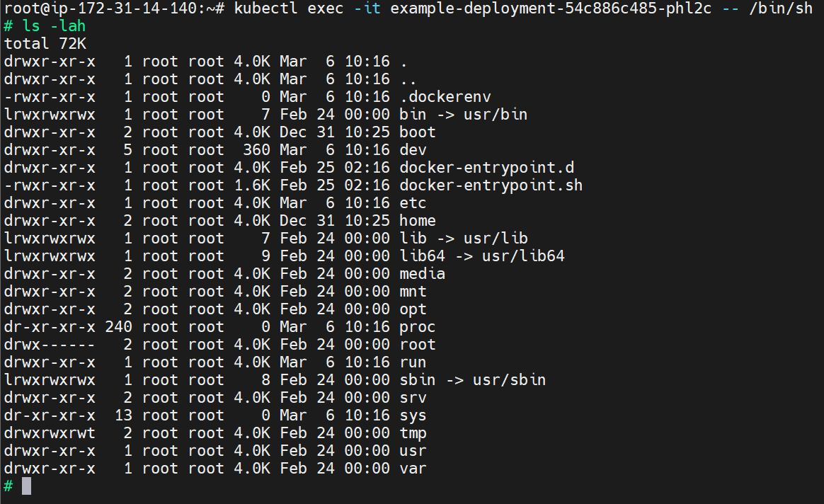Screen dimensions: 824x504
Task: Click the terminal cursor at the prompt
Action: [27, 486]
